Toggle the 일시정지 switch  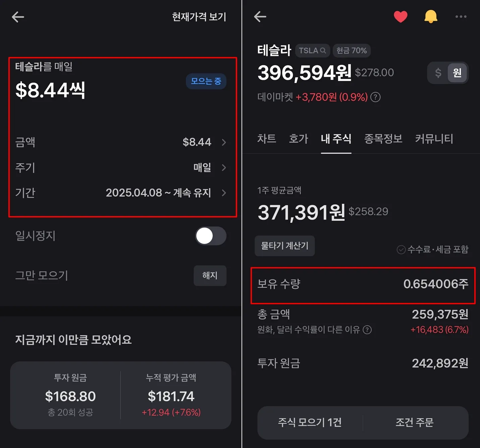coord(211,236)
